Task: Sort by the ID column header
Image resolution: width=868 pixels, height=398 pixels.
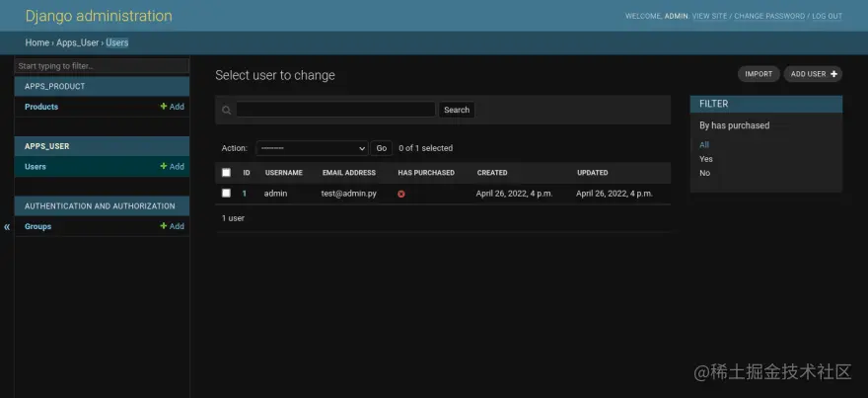Action: tap(247, 173)
